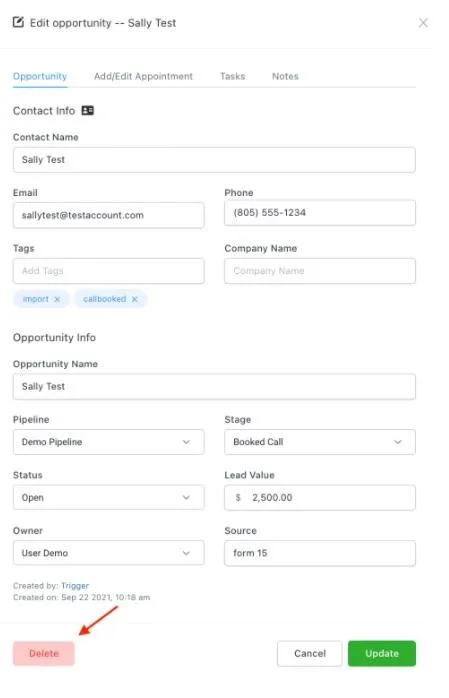Click into the Company Name field
The image size is (449, 698).
click(x=320, y=271)
